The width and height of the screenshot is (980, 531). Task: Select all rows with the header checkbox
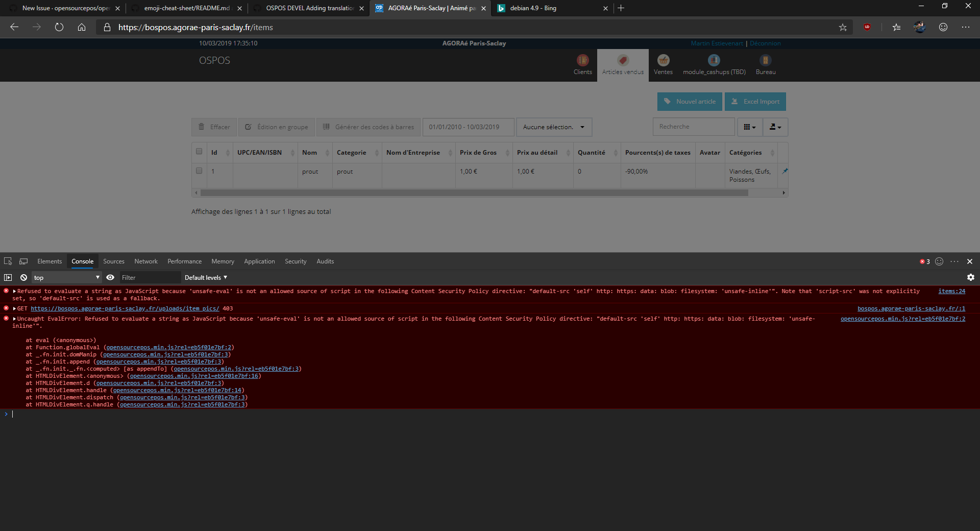click(199, 152)
